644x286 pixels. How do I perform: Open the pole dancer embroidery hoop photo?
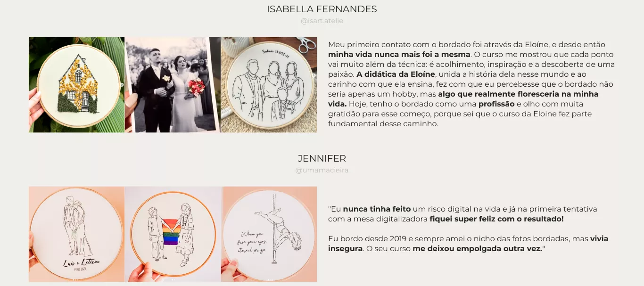pos(269,234)
